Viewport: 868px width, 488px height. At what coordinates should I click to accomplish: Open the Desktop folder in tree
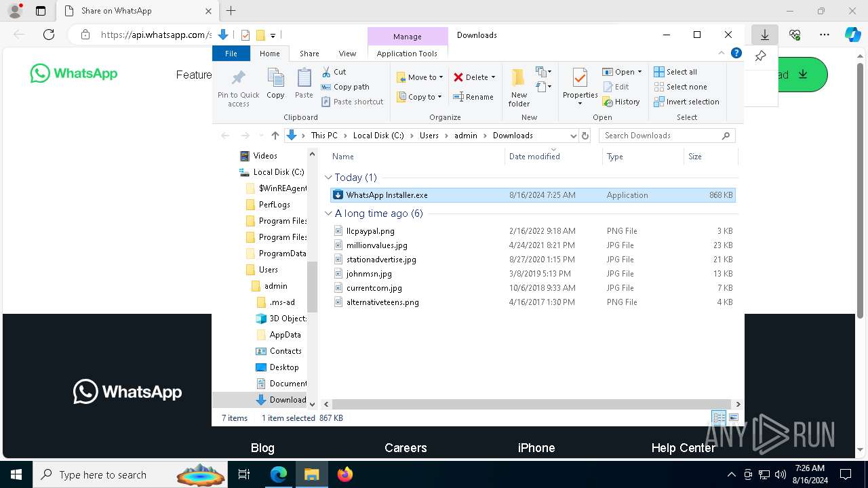coord(283,367)
